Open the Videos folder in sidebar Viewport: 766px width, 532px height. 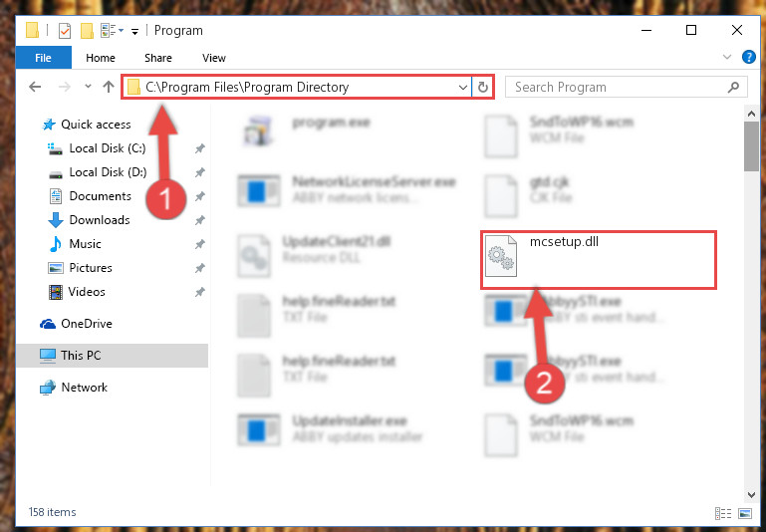coord(77,292)
